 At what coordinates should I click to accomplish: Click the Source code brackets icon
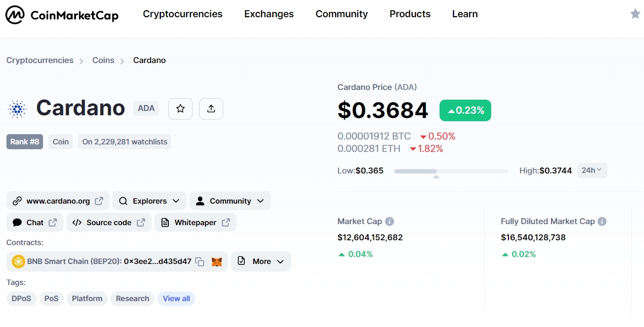point(77,222)
